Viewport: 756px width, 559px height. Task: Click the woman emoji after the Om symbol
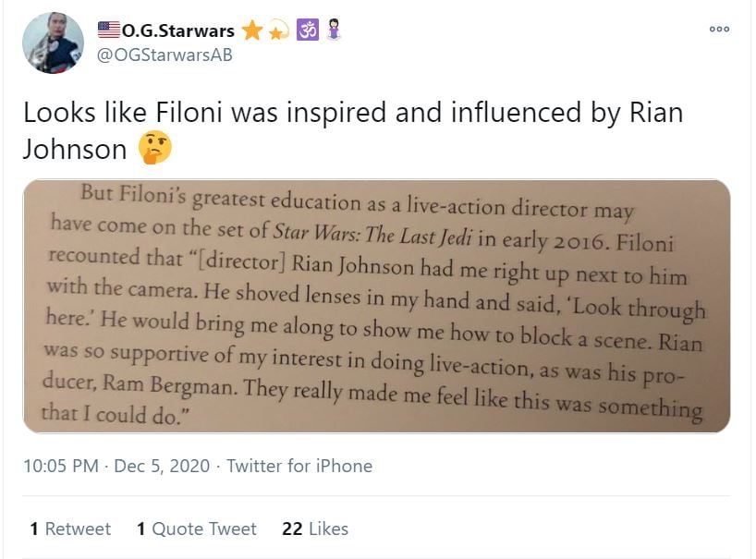(334, 30)
